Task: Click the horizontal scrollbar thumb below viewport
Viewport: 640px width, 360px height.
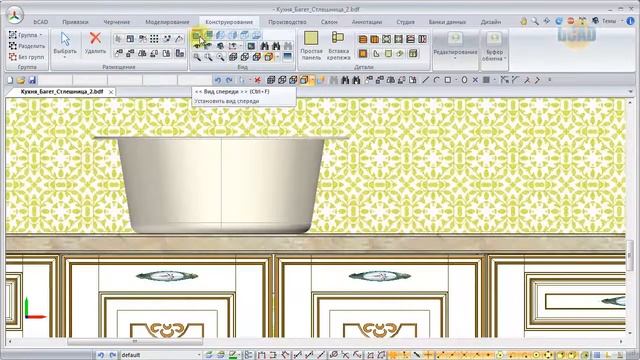Action: point(135,341)
